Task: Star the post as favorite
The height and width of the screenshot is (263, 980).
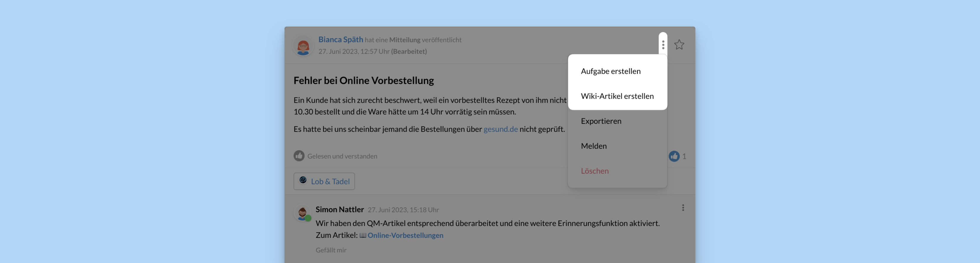Action: point(679,45)
